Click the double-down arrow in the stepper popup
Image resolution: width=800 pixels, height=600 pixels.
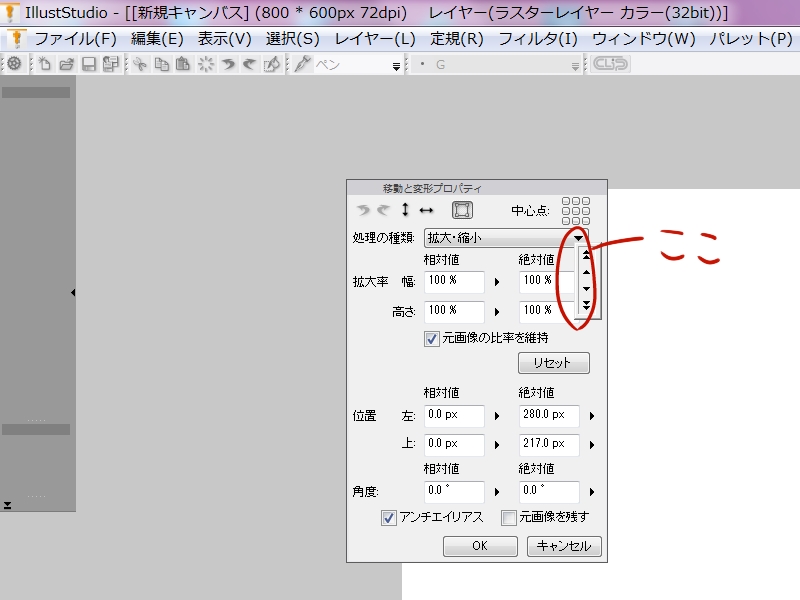586,305
